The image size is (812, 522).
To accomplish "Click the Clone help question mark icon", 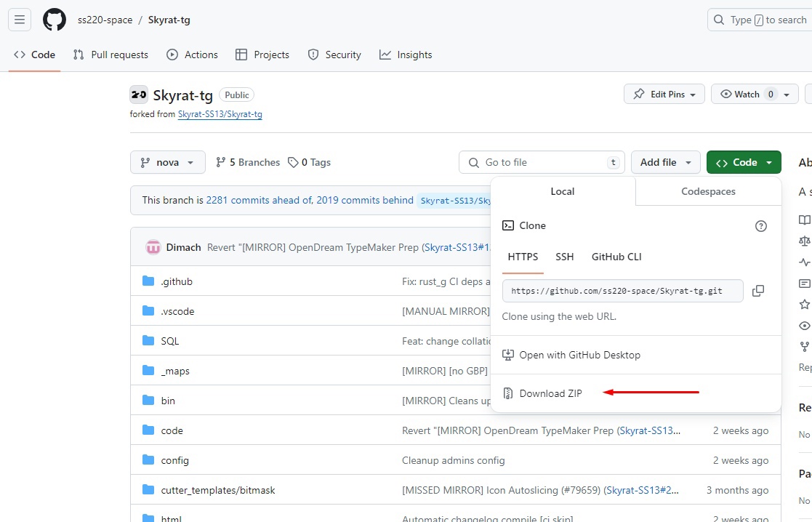I will click(x=761, y=226).
